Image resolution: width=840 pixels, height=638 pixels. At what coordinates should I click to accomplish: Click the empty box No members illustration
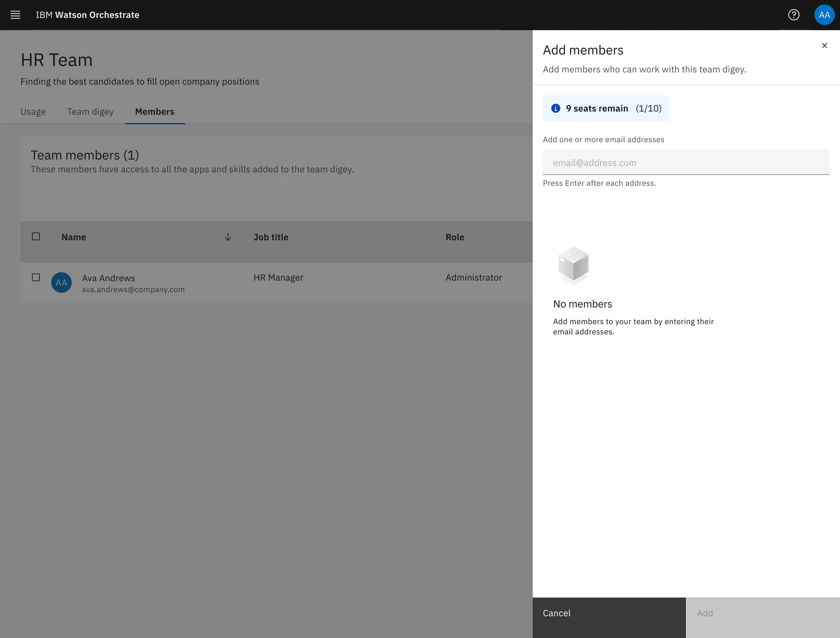click(x=574, y=265)
